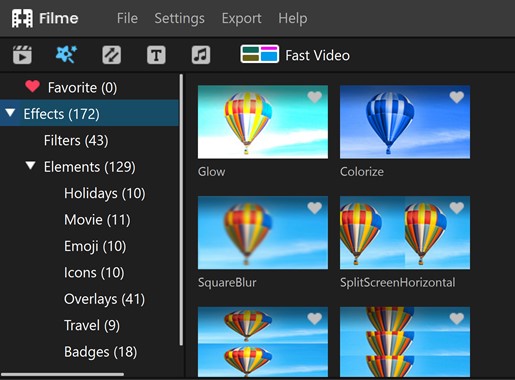Click the Fast Video button label

[x=317, y=55]
